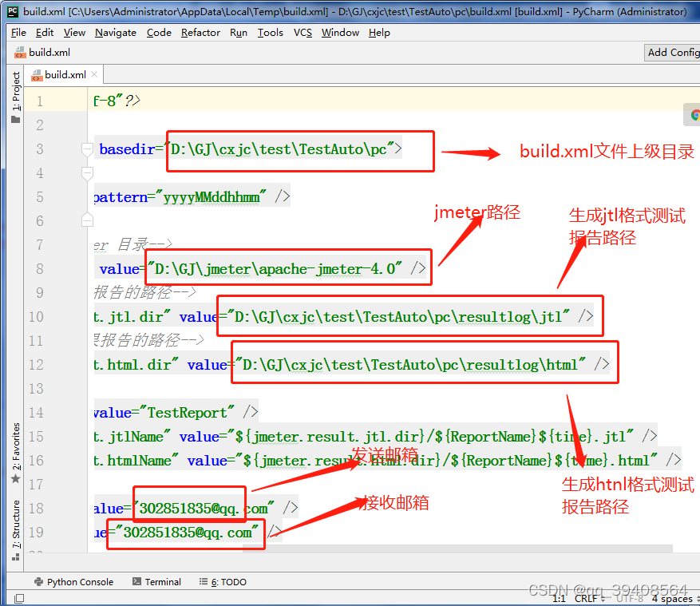Click the CRLF line separator selector
The image size is (700, 606).
(x=589, y=598)
